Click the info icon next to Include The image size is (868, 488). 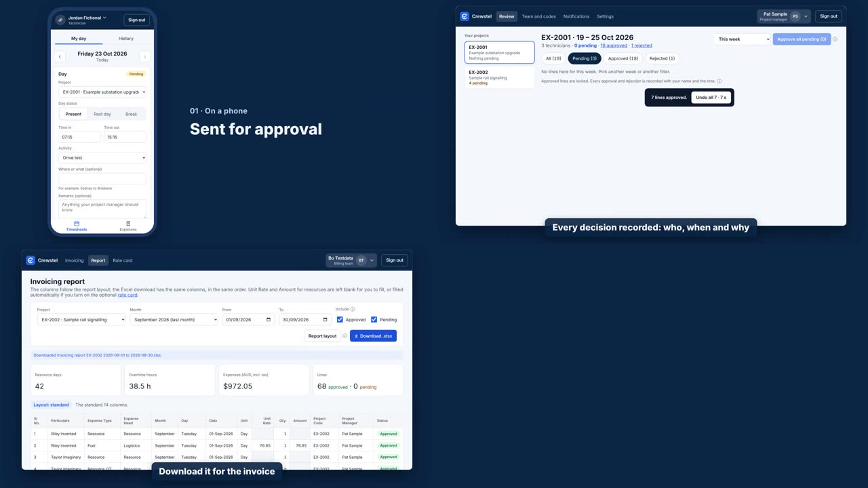tap(353, 309)
